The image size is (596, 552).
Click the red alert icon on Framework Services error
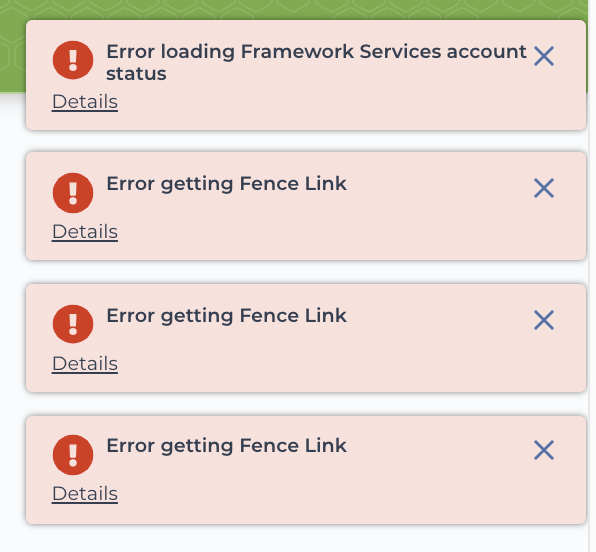pos(73,60)
